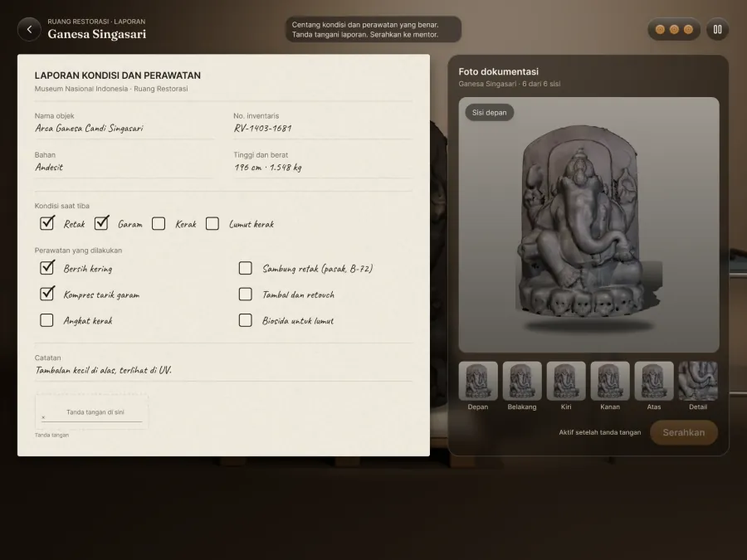Uncheck the Retak condition checkbox
Viewport: 747px width, 560px height.
(46, 223)
